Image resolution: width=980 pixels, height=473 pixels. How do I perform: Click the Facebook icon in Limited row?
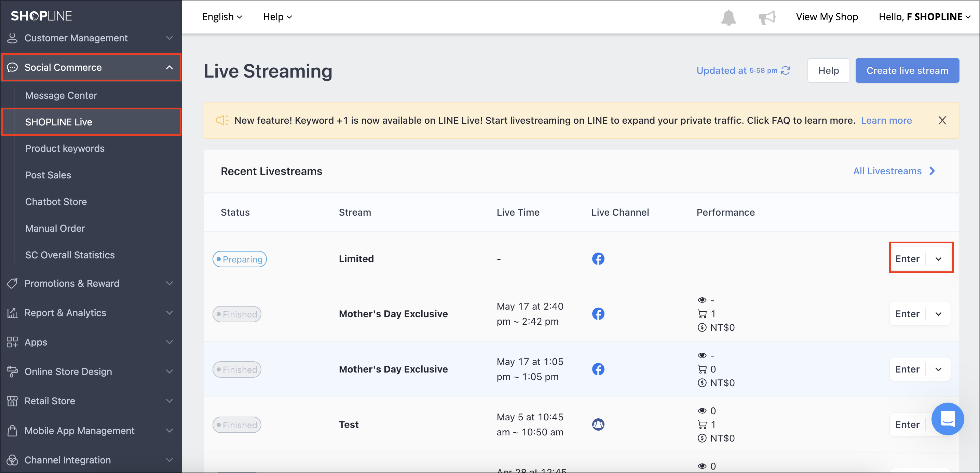coord(598,259)
